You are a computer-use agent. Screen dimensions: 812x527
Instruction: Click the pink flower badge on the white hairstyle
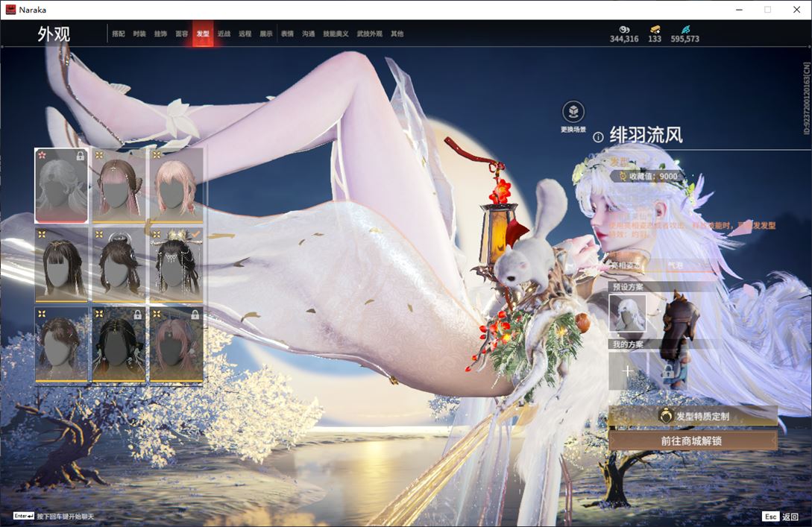[x=43, y=155]
